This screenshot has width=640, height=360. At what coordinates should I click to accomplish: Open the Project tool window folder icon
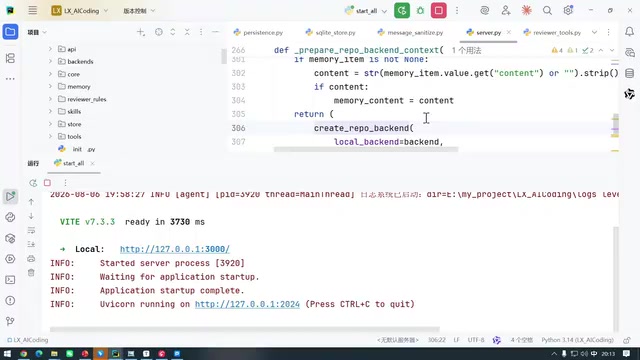tap(10, 32)
